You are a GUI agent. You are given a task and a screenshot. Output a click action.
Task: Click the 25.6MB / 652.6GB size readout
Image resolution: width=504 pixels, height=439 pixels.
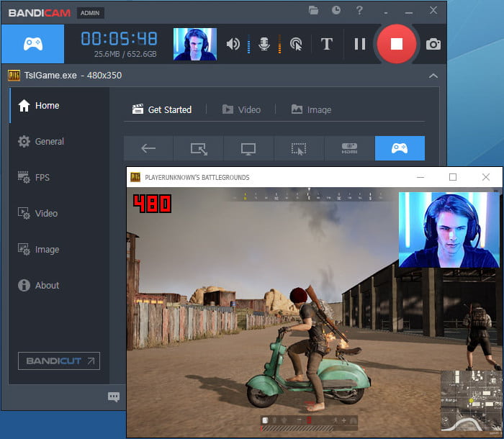[125, 54]
